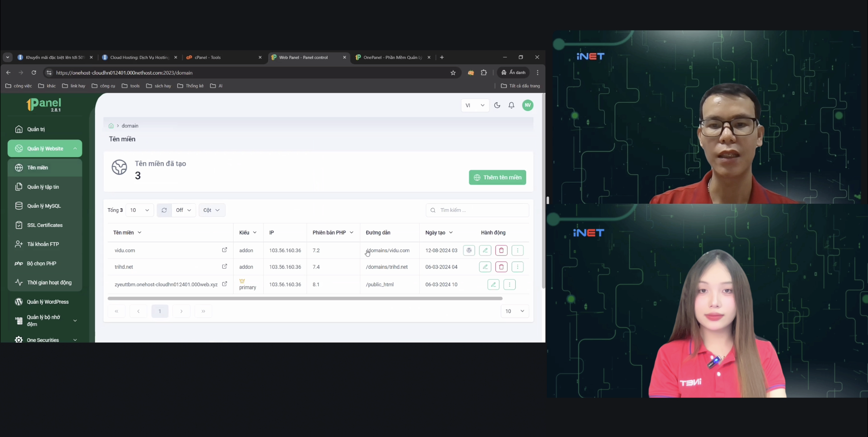Select page 1 in pagination
The height and width of the screenshot is (437, 868).
point(160,311)
